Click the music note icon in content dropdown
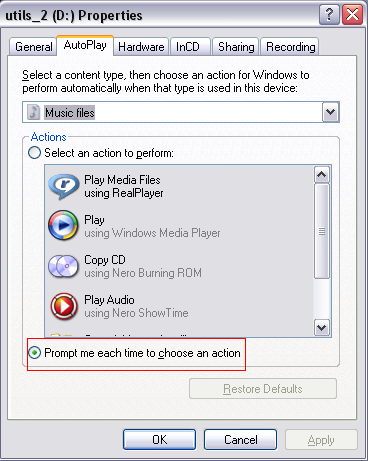This screenshot has height=461, width=368. (x=33, y=112)
